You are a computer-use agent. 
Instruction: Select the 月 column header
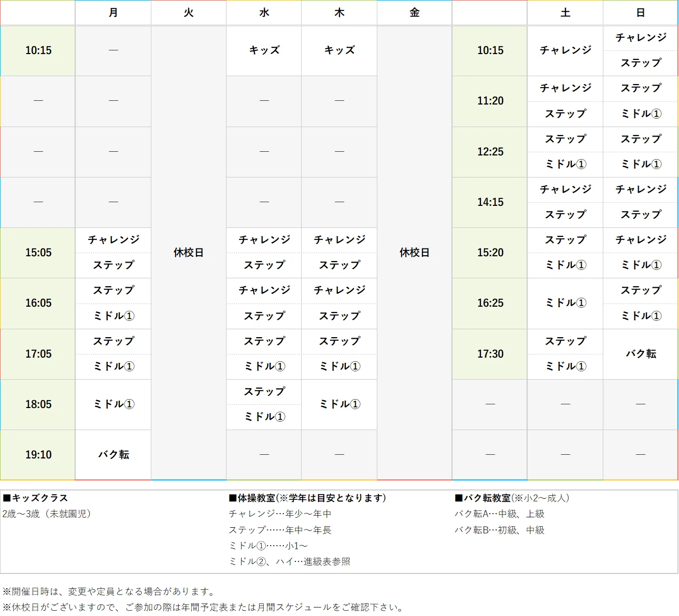coord(113,13)
